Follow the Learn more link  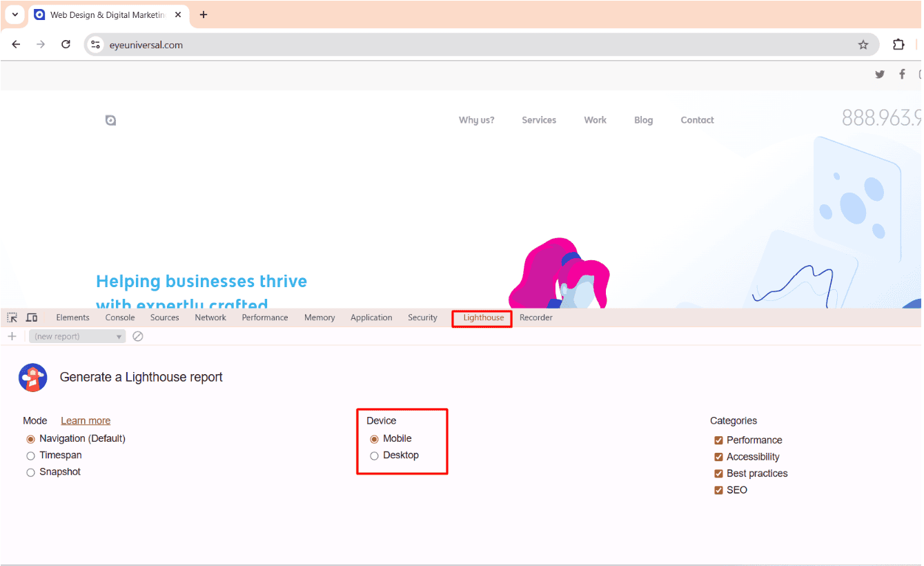point(86,421)
